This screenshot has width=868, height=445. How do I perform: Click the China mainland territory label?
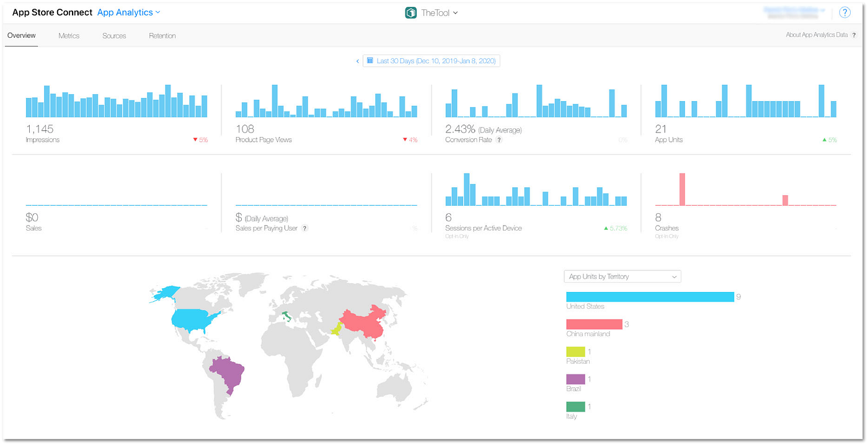click(x=588, y=334)
